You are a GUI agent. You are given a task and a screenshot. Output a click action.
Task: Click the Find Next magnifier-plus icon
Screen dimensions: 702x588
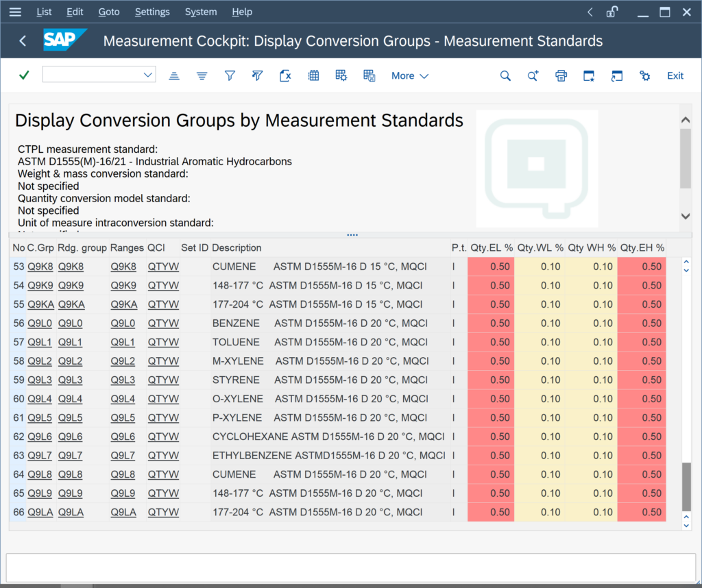533,76
